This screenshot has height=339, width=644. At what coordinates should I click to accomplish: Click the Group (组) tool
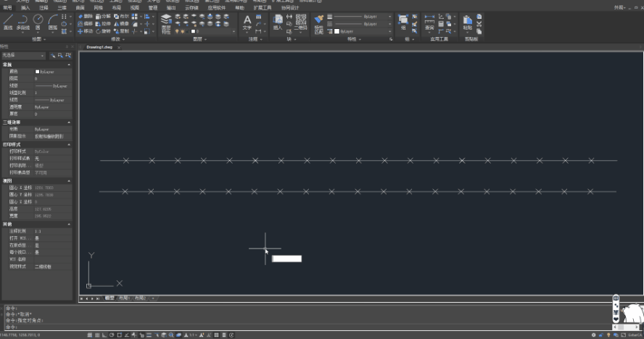click(x=403, y=22)
